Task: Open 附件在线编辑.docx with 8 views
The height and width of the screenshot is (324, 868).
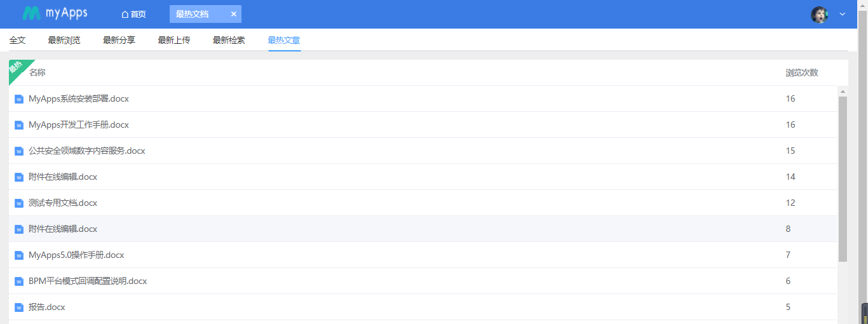Action: [63, 229]
